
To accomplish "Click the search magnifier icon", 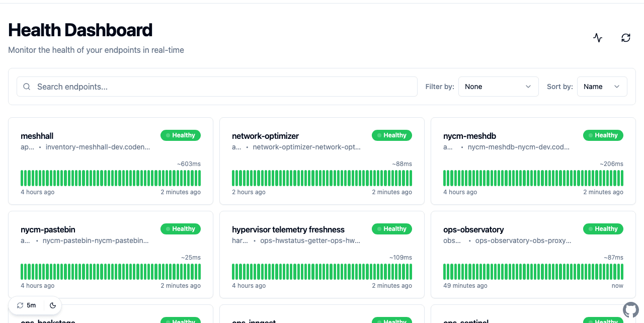I will click(x=27, y=87).
